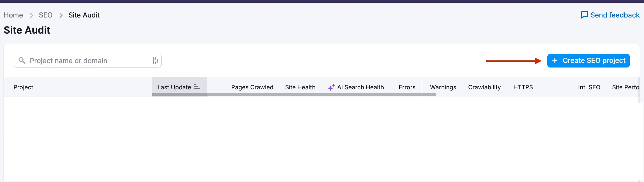Viewport: 644px width, 182px height.
Task: Click the Crawlability column header
Action: (484, 87)
